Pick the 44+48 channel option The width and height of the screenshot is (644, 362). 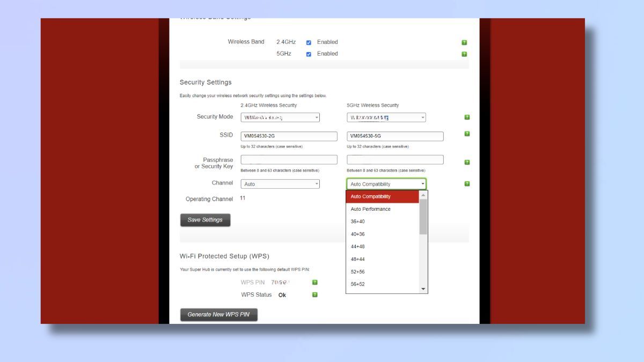tap(383, 247)
